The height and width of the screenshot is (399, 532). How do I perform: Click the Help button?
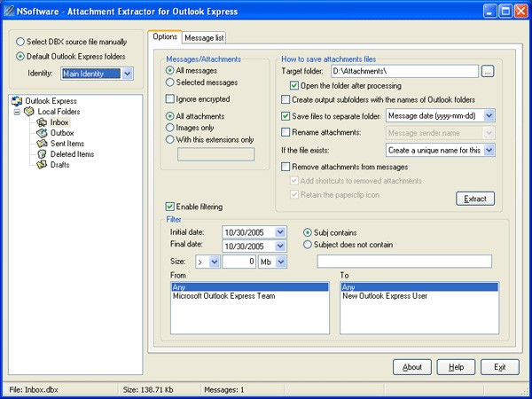pos(456,367)
